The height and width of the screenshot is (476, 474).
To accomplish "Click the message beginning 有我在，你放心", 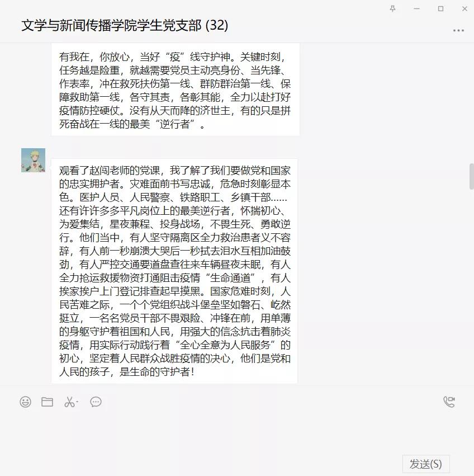I will (x=176, y=89).
